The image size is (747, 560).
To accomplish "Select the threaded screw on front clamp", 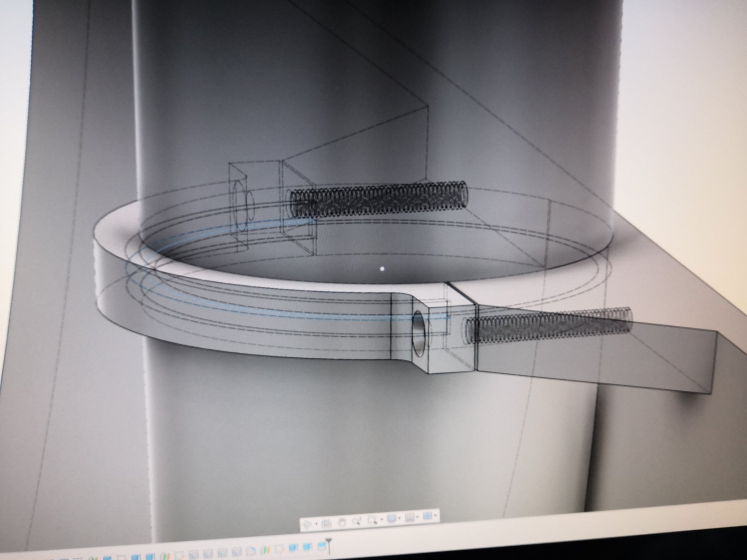I will [x=549, y=326].
